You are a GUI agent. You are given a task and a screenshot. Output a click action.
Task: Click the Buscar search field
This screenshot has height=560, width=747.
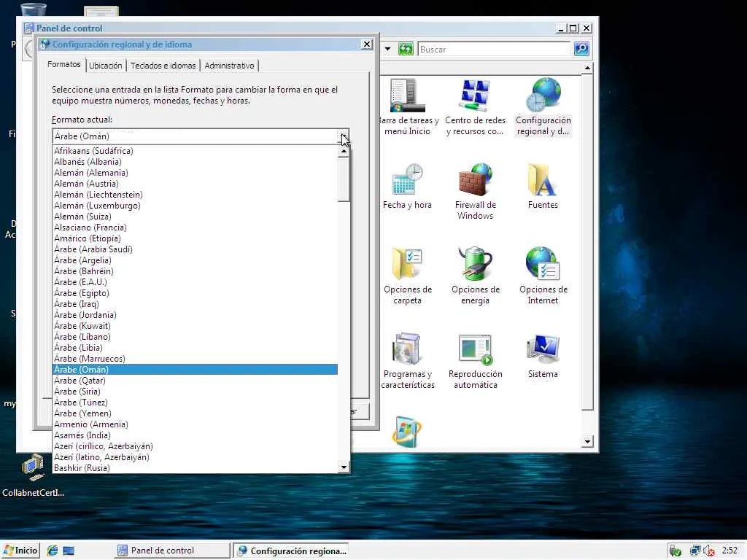tap(494, 49)
